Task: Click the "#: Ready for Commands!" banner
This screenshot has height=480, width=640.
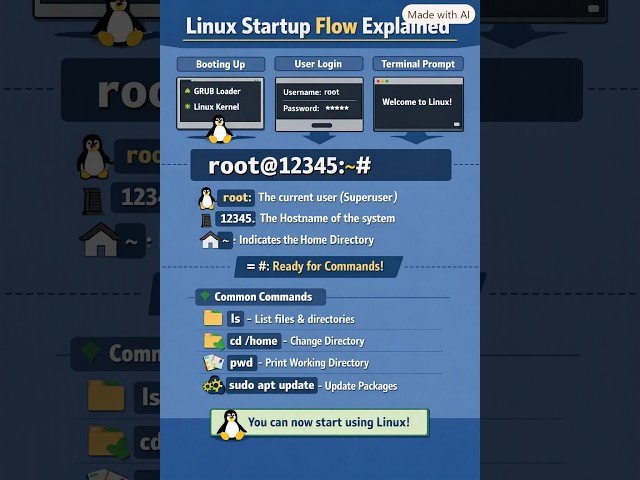Action: (318, 267)
